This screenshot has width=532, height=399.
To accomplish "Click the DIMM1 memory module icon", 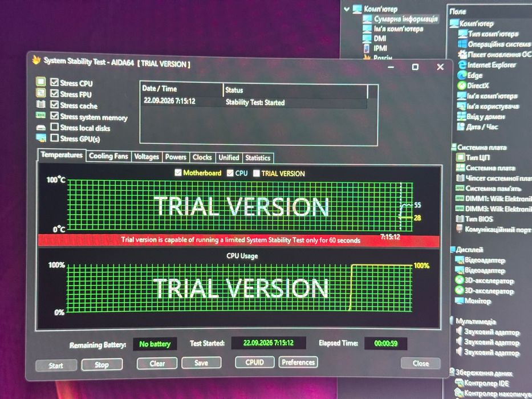I will click(460, 198).
